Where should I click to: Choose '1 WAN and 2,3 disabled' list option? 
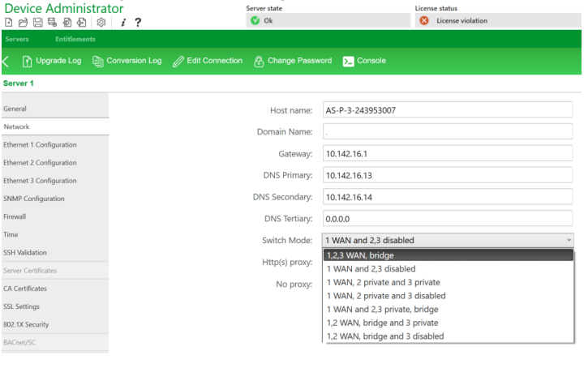pos(449,268)
